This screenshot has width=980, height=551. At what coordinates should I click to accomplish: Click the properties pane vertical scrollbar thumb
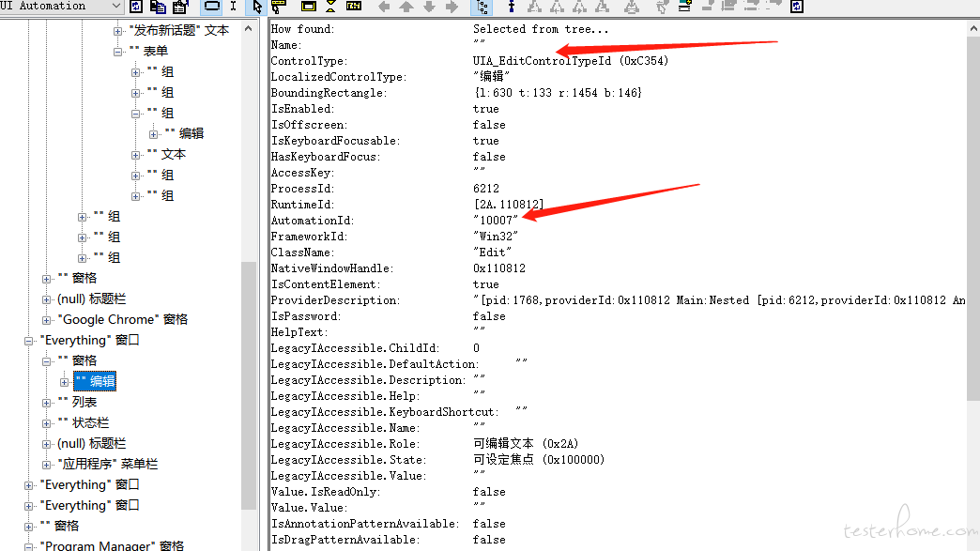[x=973, y=219]
